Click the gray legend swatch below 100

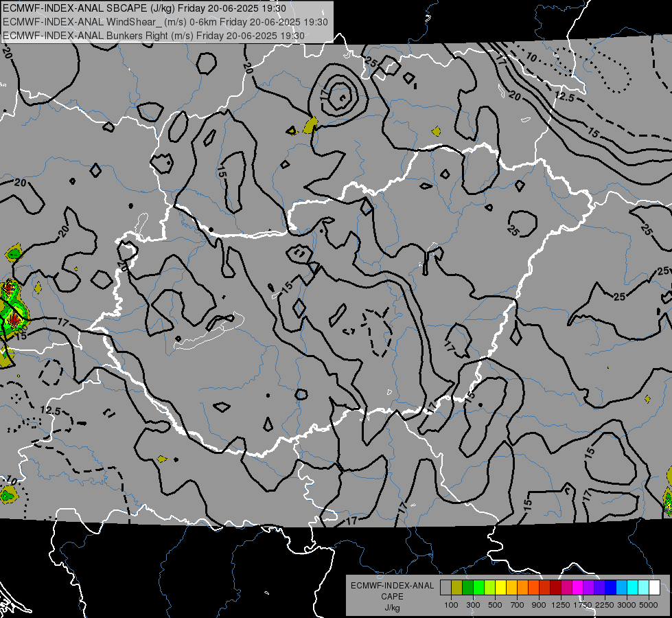[x=445, y=588]
